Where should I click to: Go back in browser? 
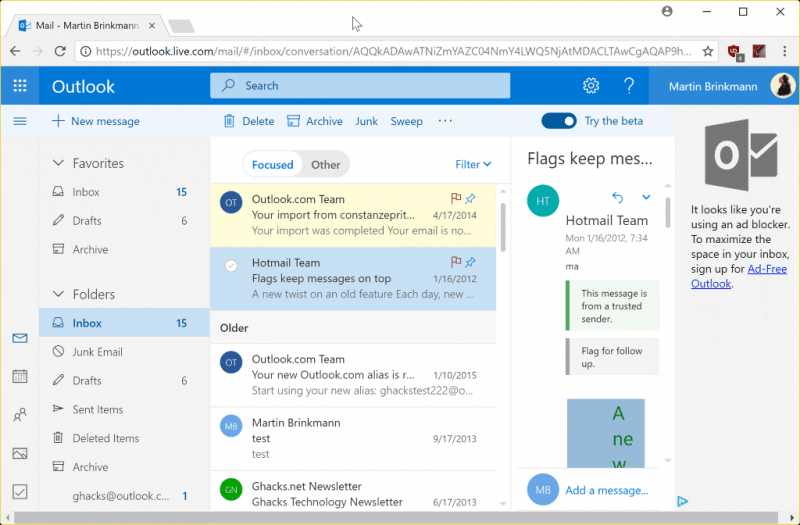(x=15, y=51)
